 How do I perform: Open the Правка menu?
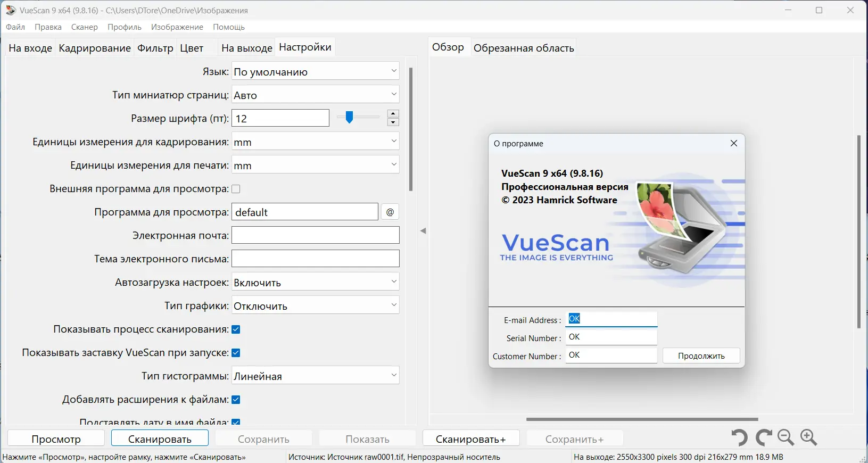(x=48, y=27)
